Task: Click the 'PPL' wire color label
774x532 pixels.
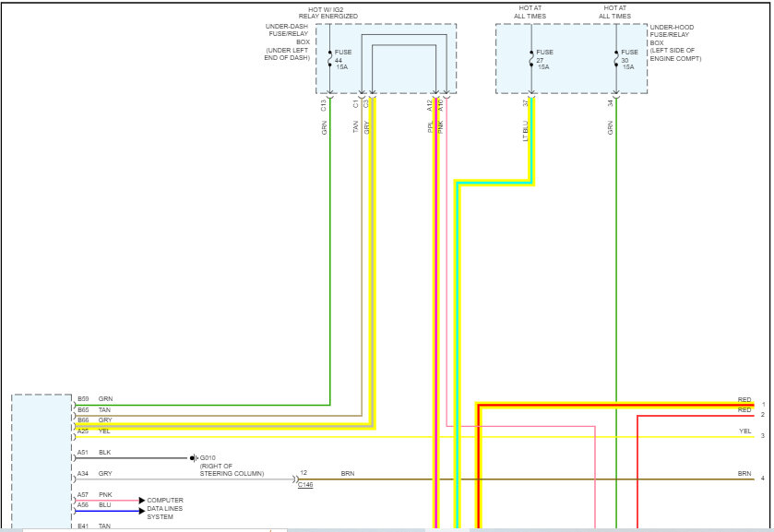Action: pyautogui.click(x=430, y=127)
